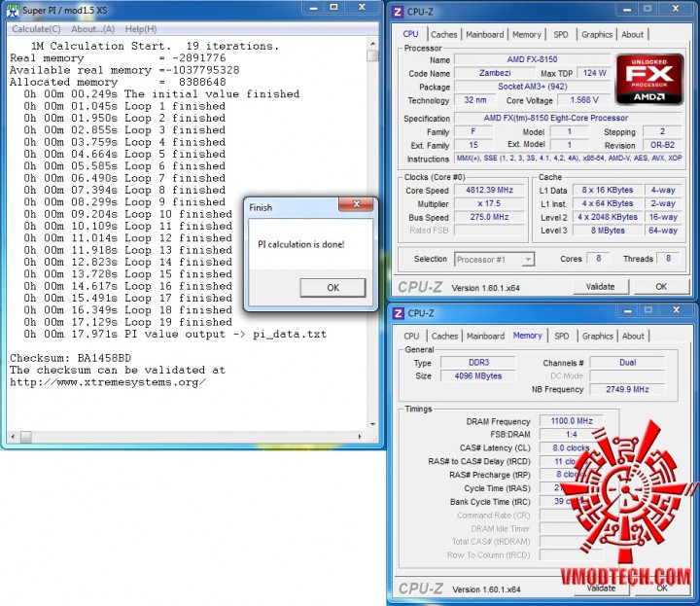700x606 pixels.
Task: Click the Super PI horizontal scrollbar left arrow
Action: pyautogui.click(x=13, y=437)
